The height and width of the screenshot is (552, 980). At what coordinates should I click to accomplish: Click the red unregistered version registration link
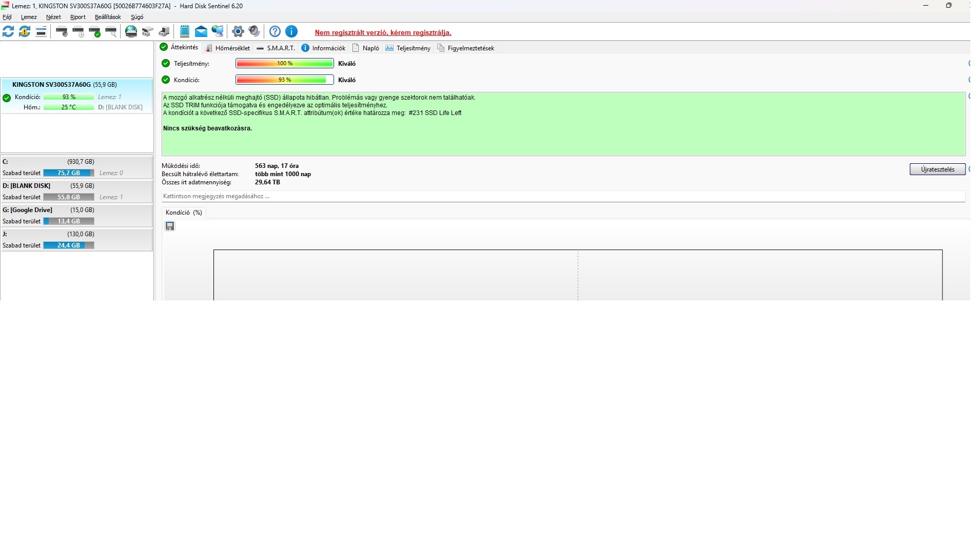coord(383,33)
